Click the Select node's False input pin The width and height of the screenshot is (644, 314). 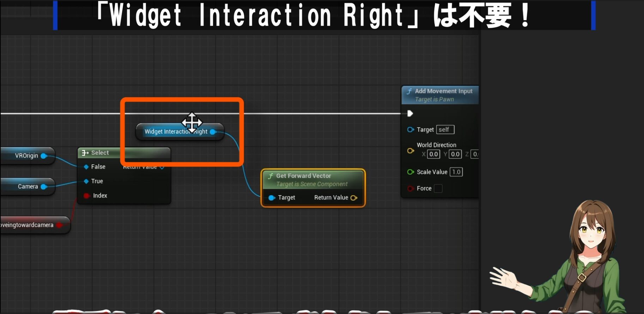click(x=86, y=167)
